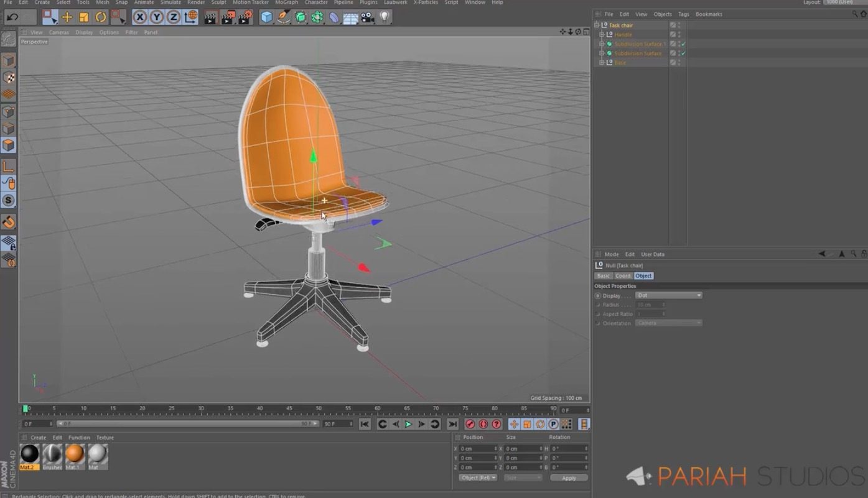Select the black Mat.2 material swatch
Screen dimensions: 868x498
point(29,456)
